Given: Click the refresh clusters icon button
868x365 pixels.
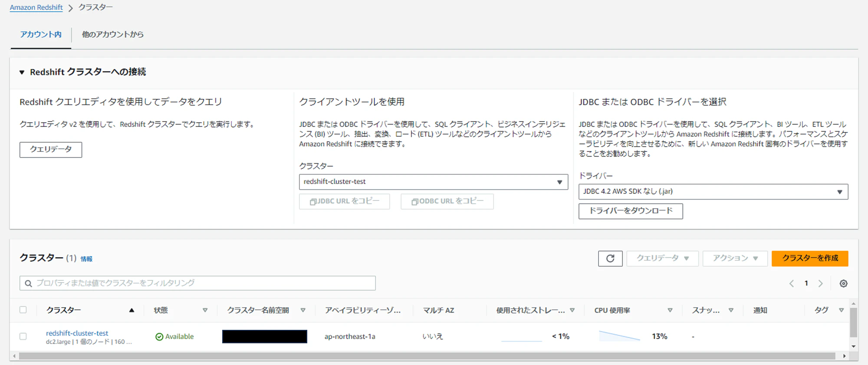Looking at the screenshot, I should tap(610, 259).
